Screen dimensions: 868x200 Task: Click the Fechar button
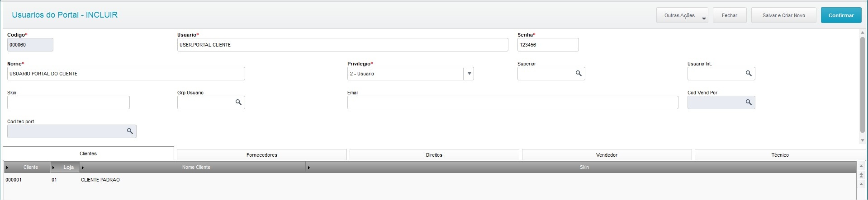729,15
